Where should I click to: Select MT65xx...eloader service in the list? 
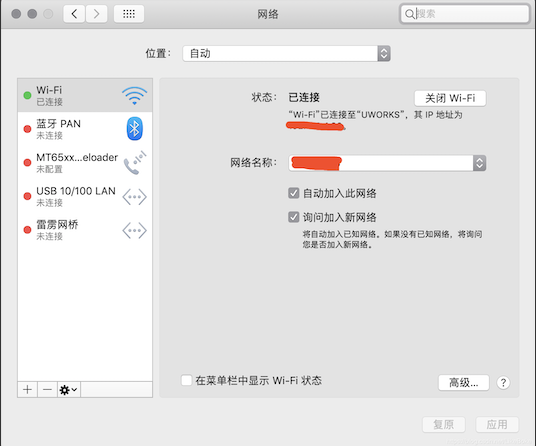coord(85,163)
